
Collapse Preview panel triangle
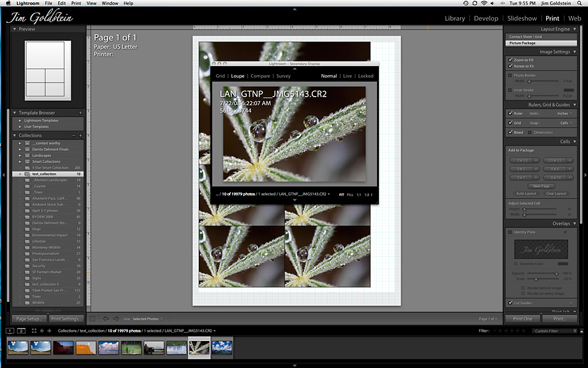pos(14,29)
